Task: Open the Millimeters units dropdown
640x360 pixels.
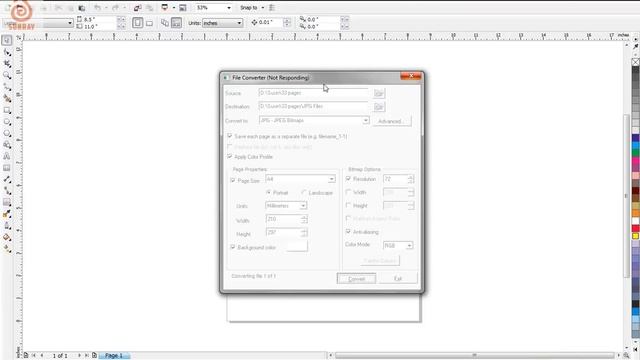Action: (303, 206)
